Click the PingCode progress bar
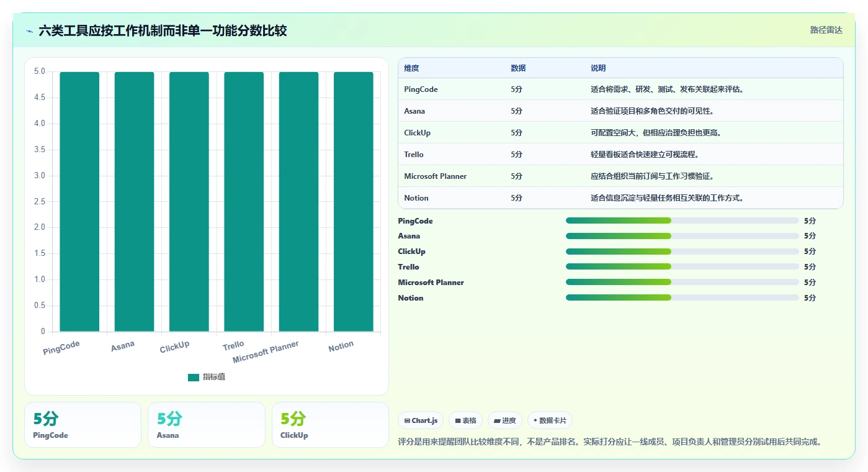868x472 pixels. (x=682, y=220)
